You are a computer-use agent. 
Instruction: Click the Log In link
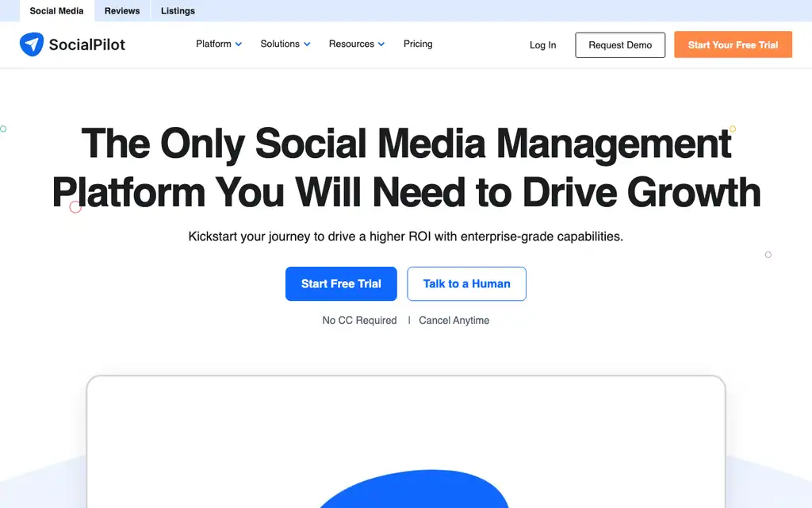tap(542, 45)
